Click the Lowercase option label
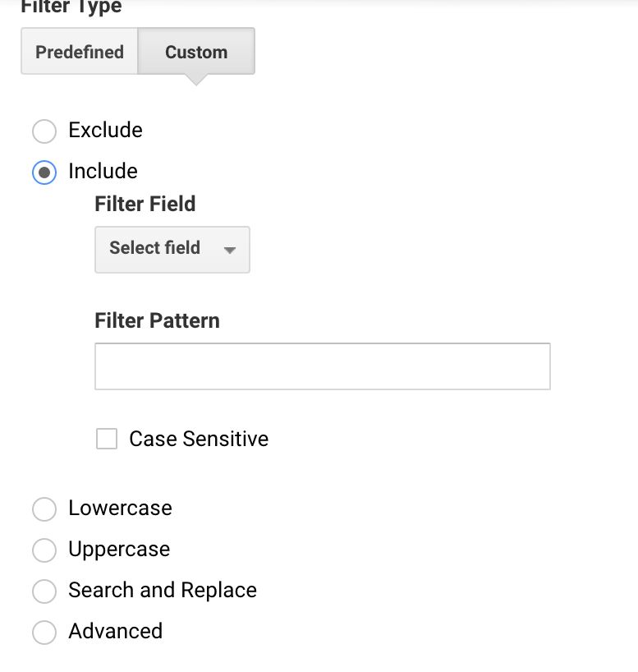 [x=120, y=508]
